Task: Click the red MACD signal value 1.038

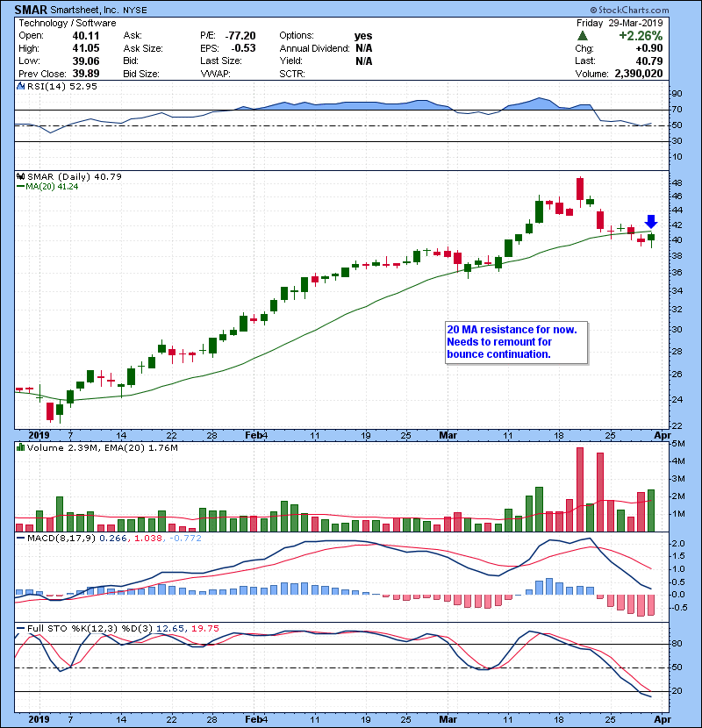Action: (148, 539)
